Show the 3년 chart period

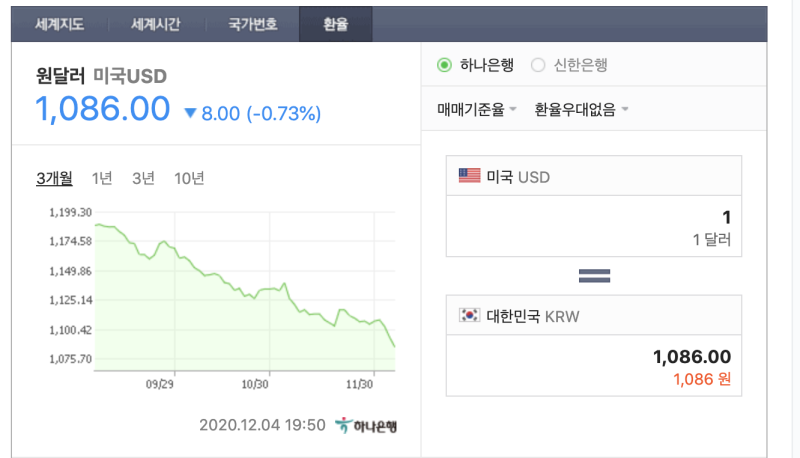[x=143, y=178]
